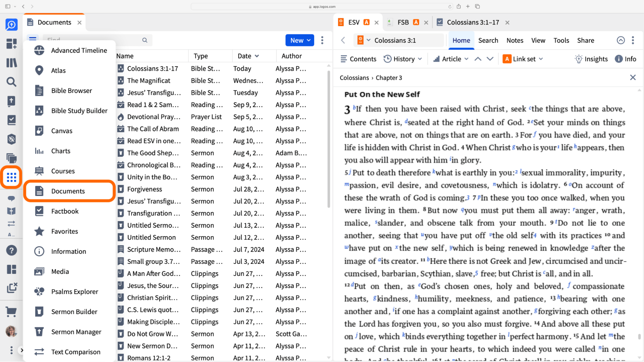Click the apps grid icon in sidebar
The height and width of the screenshot is (362, 644).
pos(11,177)
